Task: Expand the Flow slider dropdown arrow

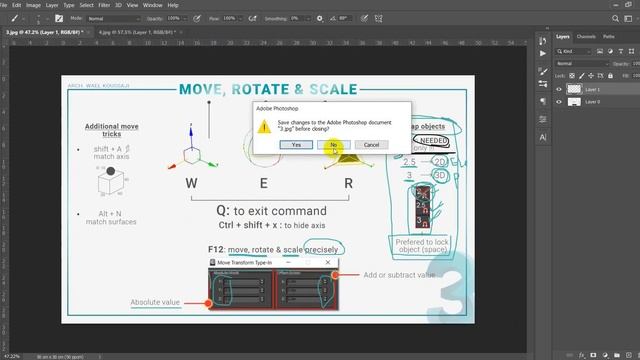Action: click(240, 18)
